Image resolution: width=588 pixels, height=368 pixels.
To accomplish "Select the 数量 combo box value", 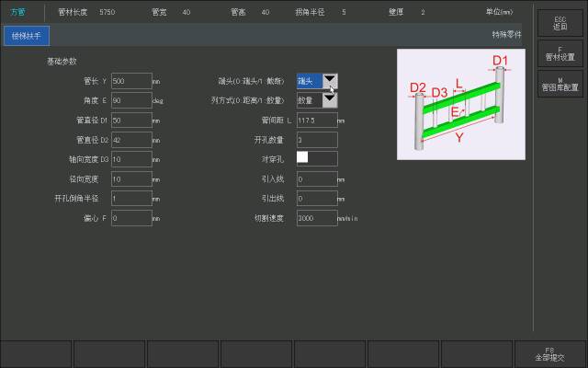I will click(x=310, y=100).
